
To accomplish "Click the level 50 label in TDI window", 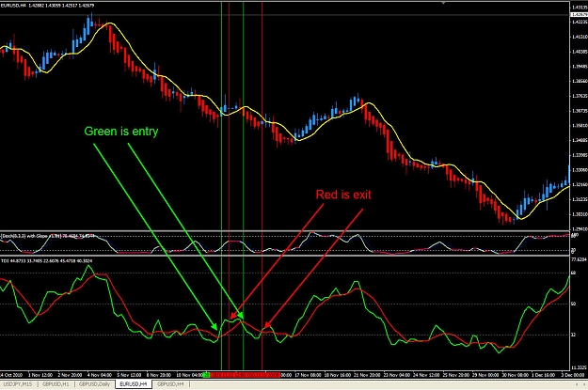I will coord(573,304).
